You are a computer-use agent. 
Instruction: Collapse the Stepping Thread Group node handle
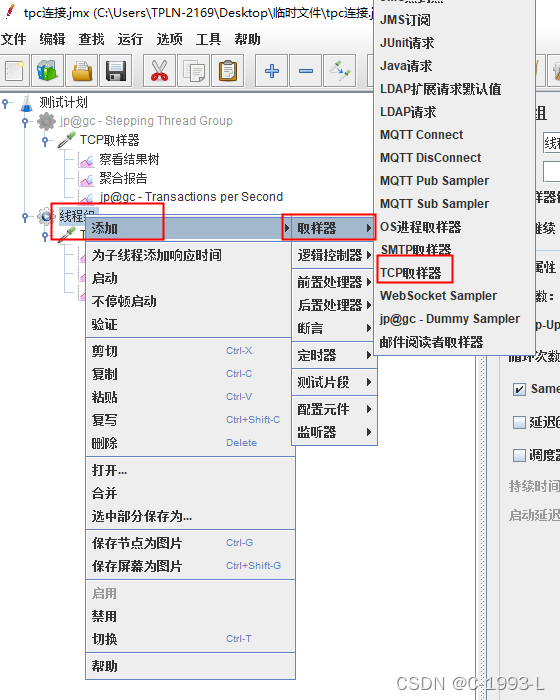point(25,121)
